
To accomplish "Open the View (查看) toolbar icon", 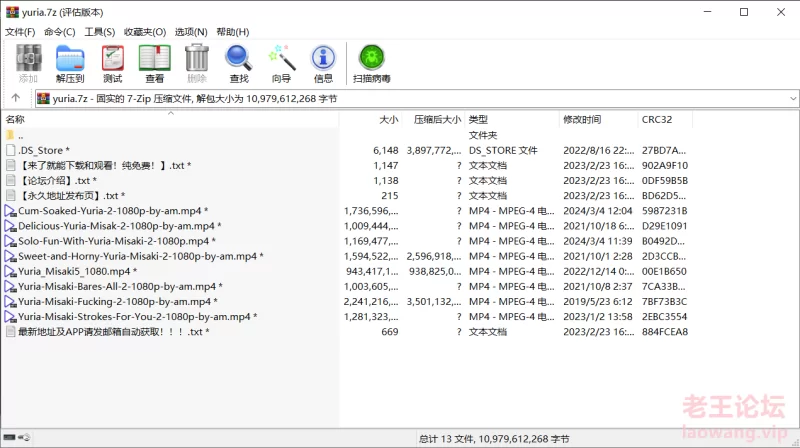I will coord(155,63).
